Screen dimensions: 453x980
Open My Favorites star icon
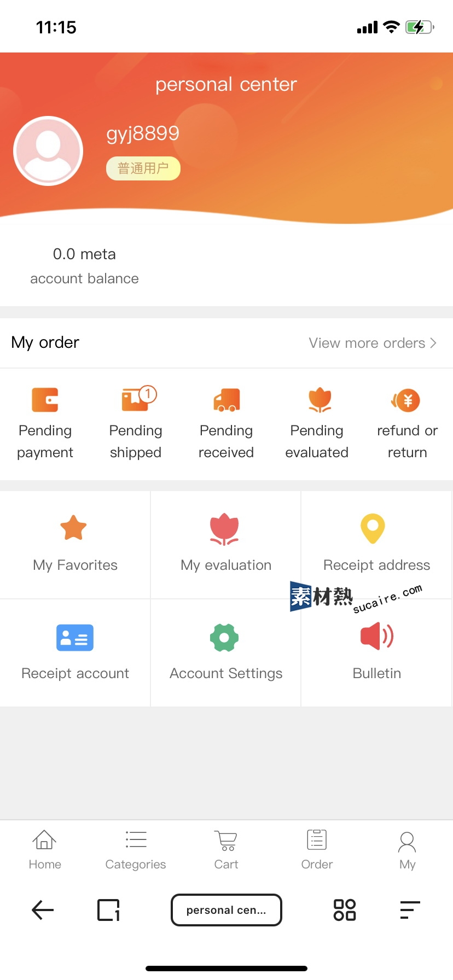click(73, 528)
